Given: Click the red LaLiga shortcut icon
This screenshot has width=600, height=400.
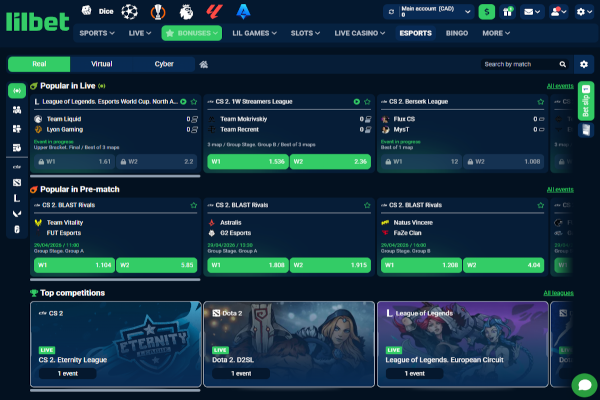Looking at the screenshot, I should (x=214, y=12).
